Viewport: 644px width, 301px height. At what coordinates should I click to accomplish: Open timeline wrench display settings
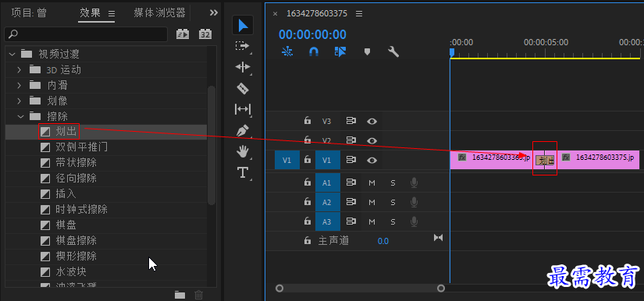[x=393, y=51]
